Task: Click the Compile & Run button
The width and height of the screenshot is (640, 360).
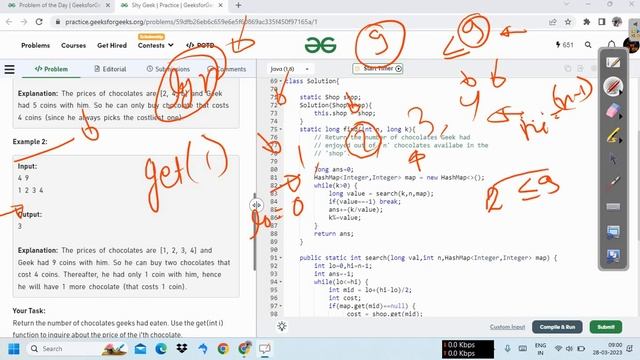Action: click(x=557, y=327)
